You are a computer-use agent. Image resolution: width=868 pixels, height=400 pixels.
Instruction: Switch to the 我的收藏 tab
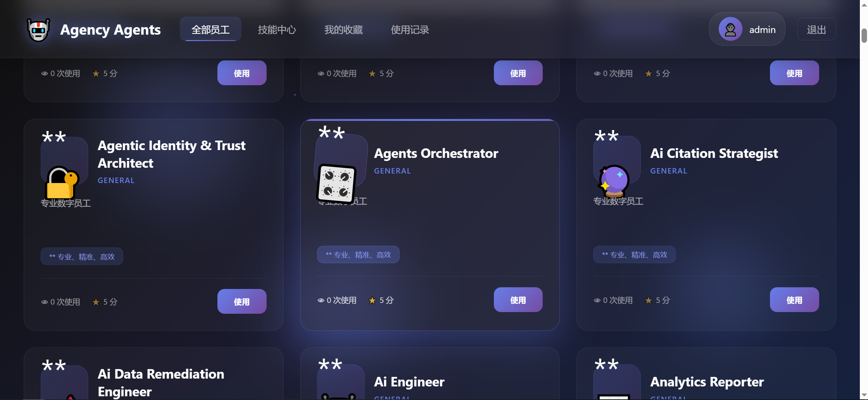[x=343, y=30]
